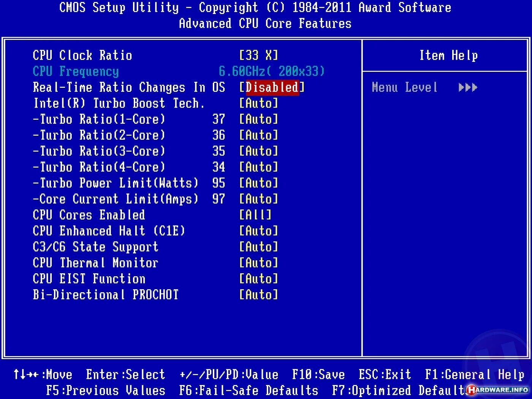The image size is (532, 399).
Task: Select the Turbo Power Limit number 95
Action: pos(218,183)
